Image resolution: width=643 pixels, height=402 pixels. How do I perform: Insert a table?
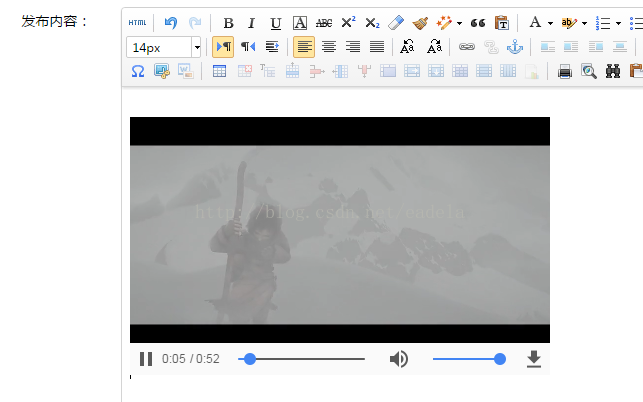pos(219,71)
